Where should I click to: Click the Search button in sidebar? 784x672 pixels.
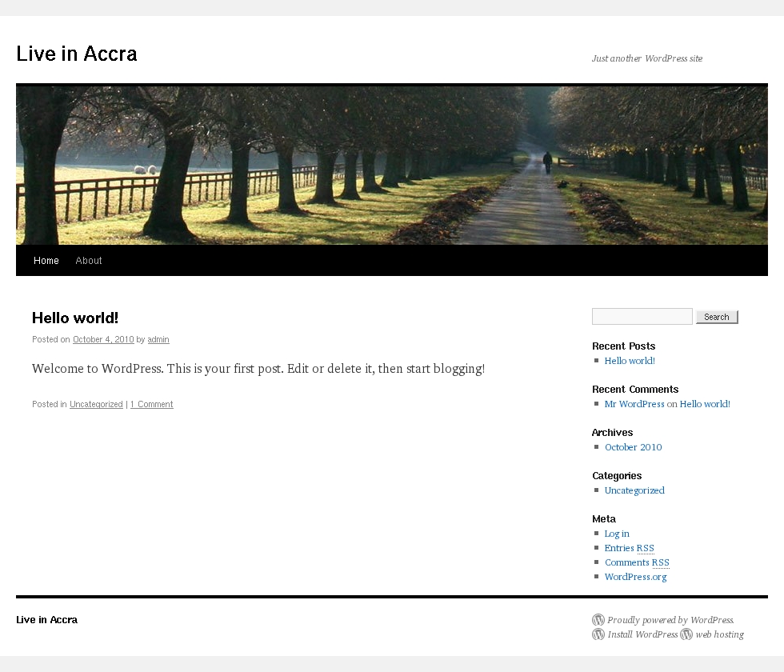717,317
